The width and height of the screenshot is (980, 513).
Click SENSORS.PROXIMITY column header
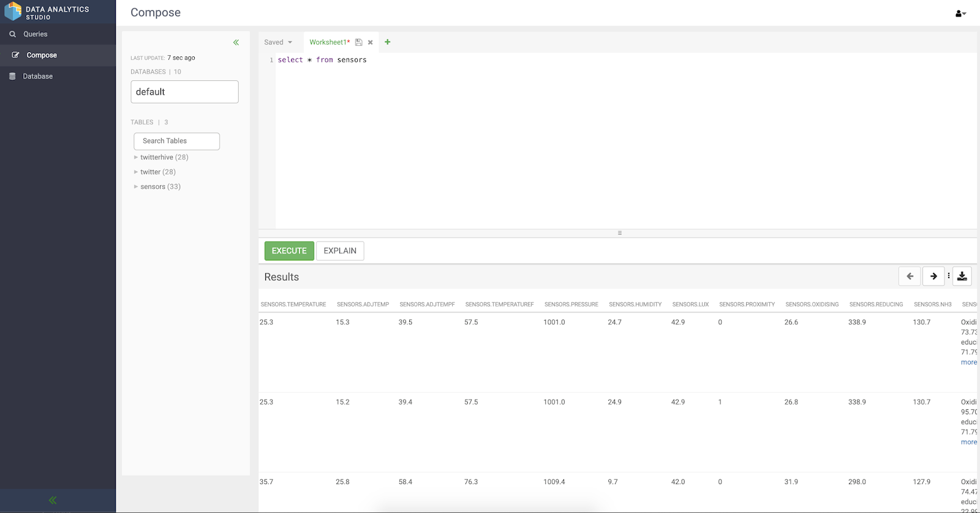click(747, 305)
